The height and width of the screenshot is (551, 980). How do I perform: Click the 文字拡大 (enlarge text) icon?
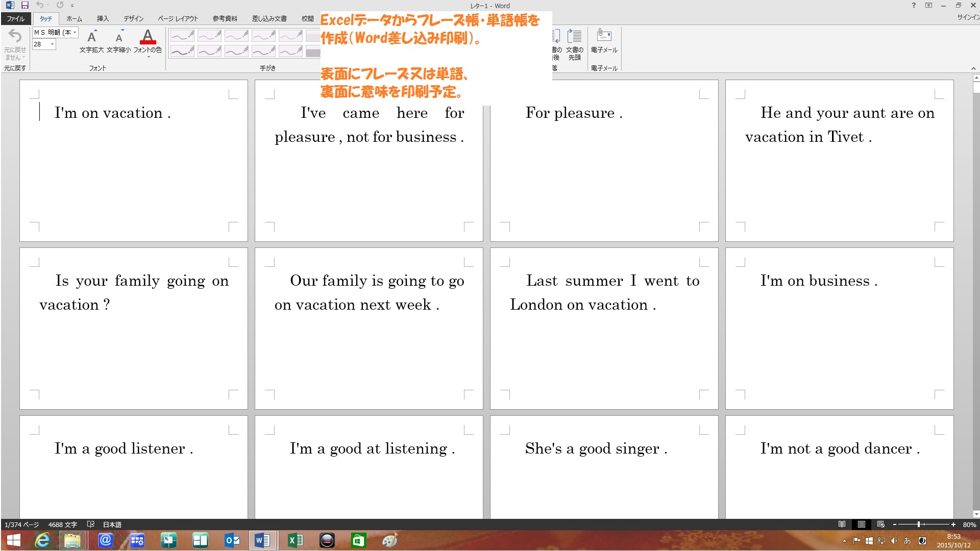[x=92, y=37]
